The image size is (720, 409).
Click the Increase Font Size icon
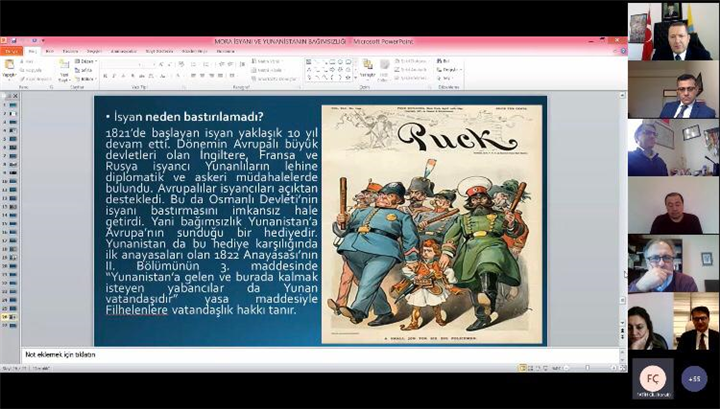point(161,65)
